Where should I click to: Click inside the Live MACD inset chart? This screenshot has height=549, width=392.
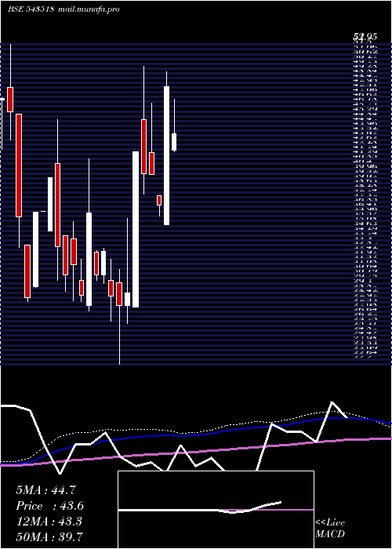click(216, 510)
